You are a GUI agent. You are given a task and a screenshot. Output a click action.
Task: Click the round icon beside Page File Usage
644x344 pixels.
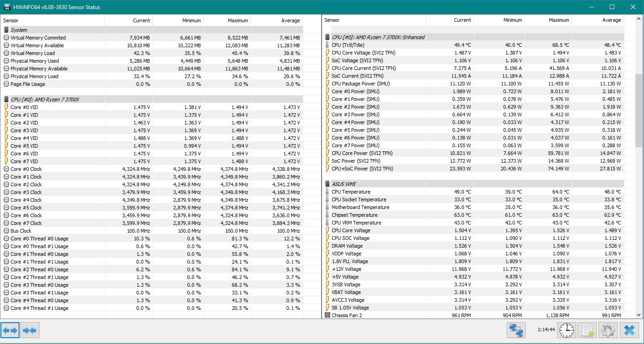(x=6, y=84)
